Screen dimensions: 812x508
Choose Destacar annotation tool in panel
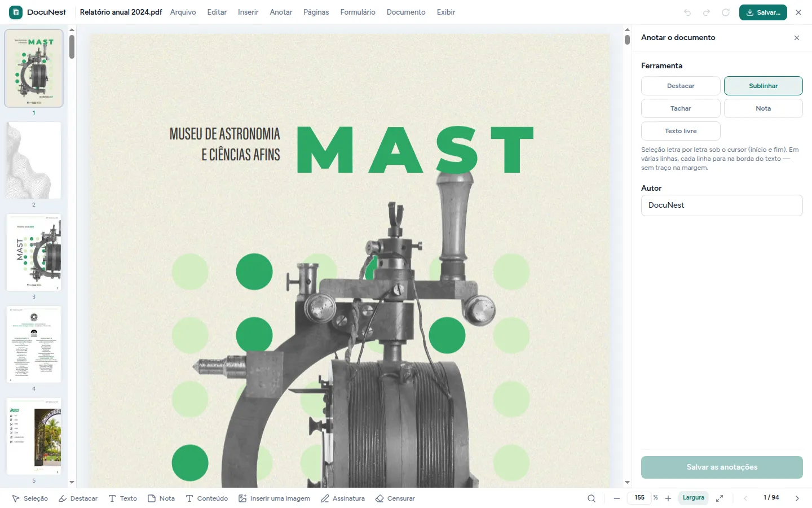point(681,86)
